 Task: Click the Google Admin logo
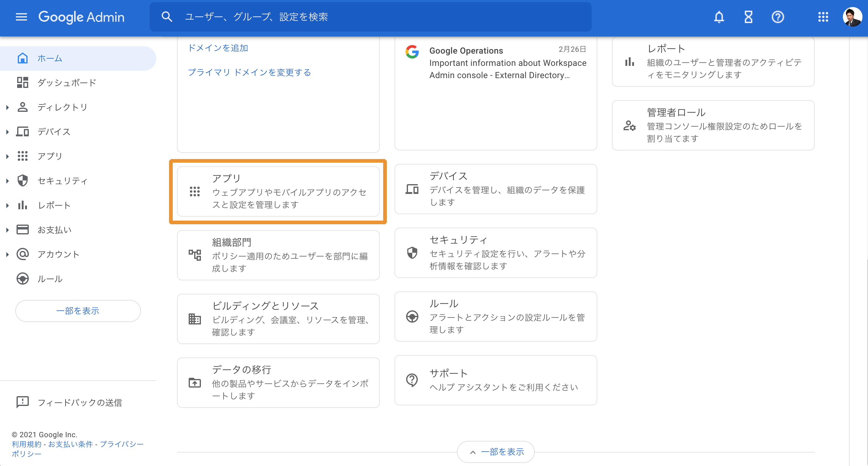[x=81, y=17]
